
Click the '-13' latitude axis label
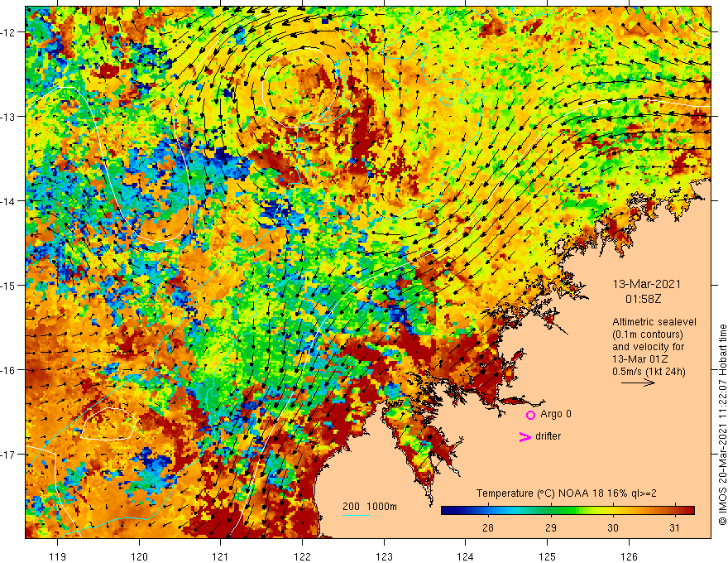pyautogui.click(x=9, y=117)
